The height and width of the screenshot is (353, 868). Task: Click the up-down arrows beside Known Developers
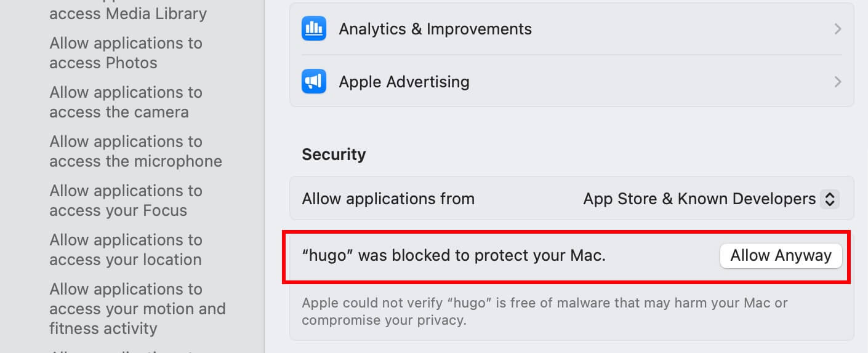830,199
